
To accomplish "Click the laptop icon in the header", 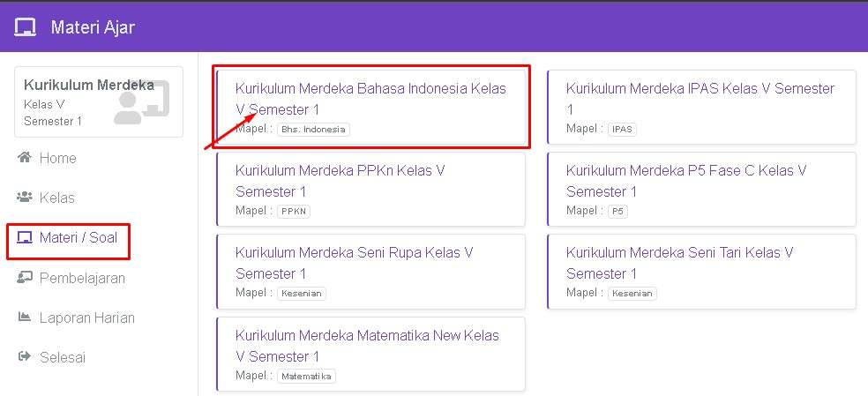I will pyautogui.click(x=25, y=28).
